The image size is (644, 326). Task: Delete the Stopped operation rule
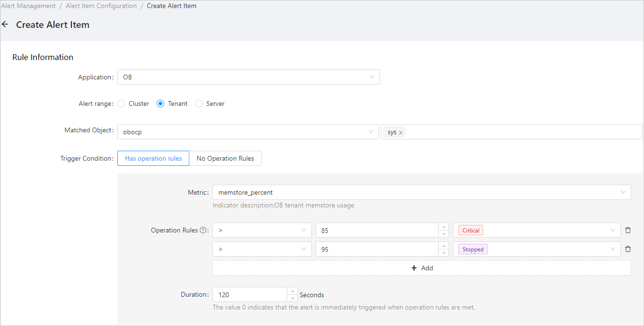point(628,249)
